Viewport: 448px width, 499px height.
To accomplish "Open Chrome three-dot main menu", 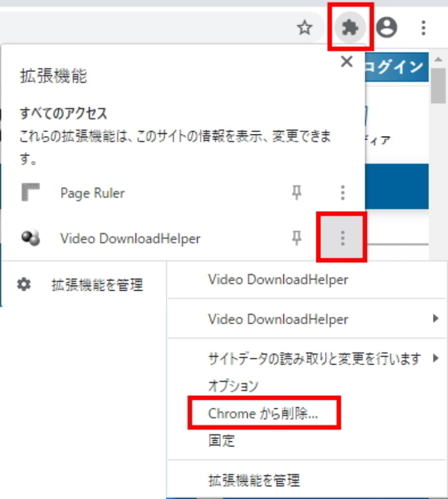I will [423, 27].
